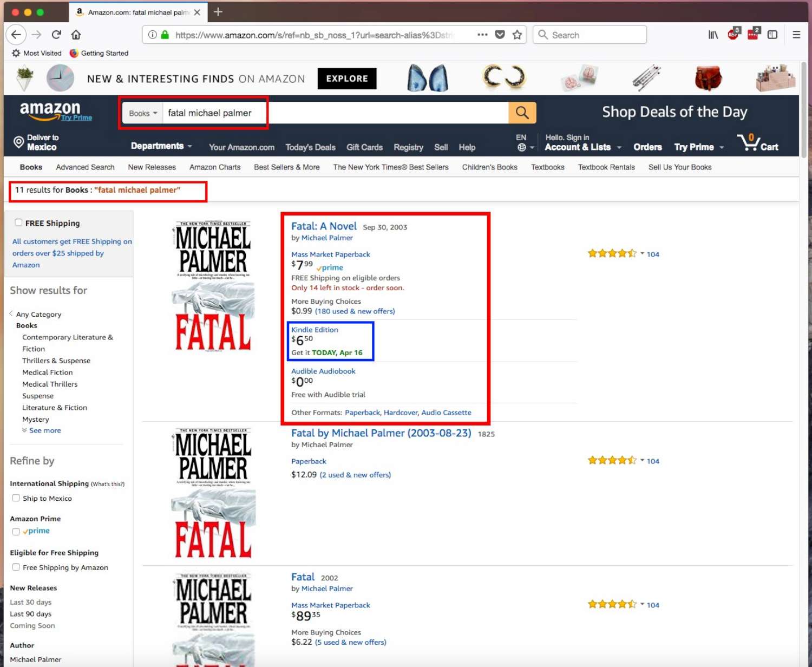Open Fatal by Michael Palmer (2003-08-23)
Image resolution: width=812 pixels, height=667 pixels.
click(x=381, y=433)
